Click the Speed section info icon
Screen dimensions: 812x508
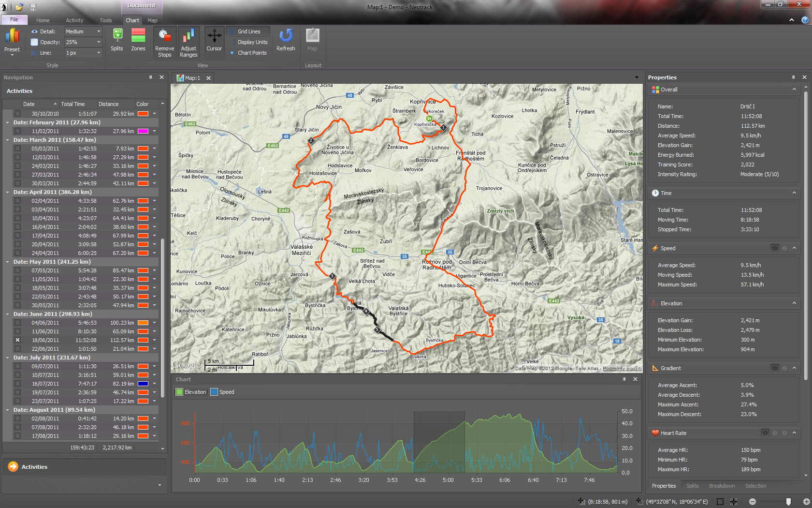[775, 248]
